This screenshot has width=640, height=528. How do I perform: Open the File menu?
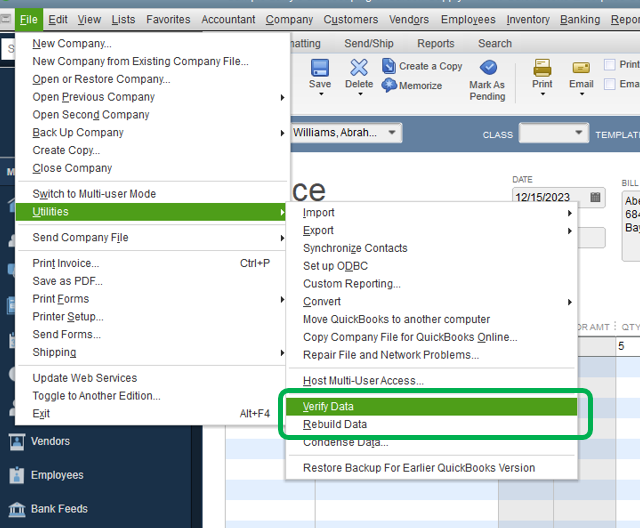29,20
